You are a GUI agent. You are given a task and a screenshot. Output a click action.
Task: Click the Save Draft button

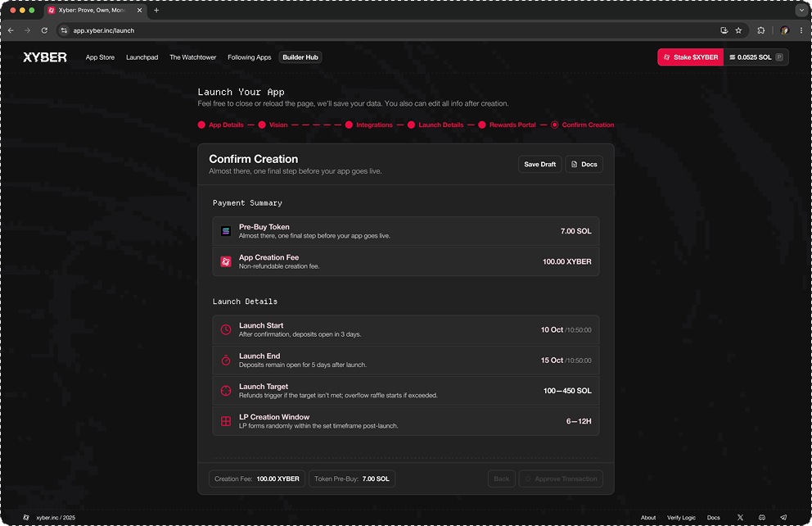(x=539, y=164)
